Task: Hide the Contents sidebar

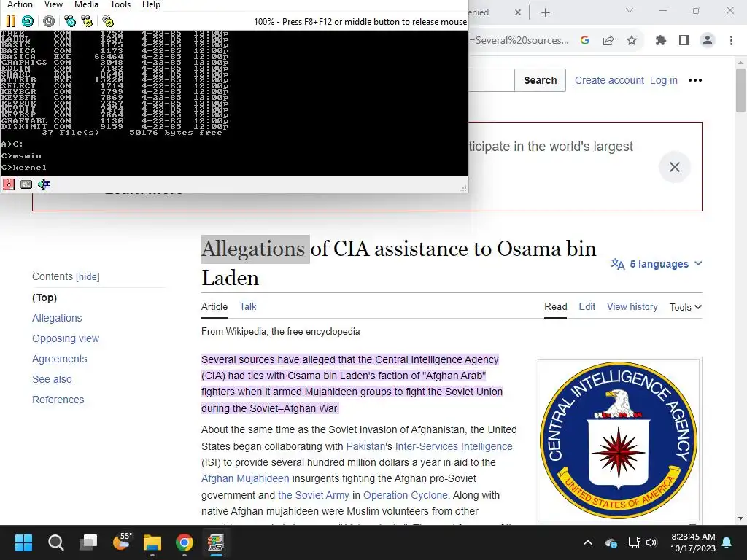Action: point(88,276)
